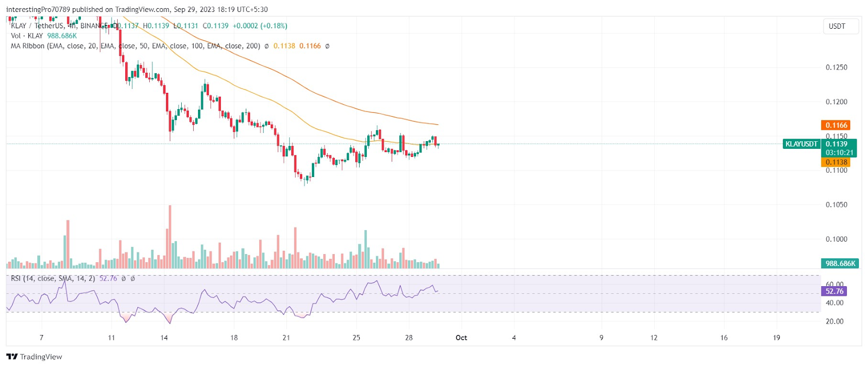Image resolution: width=868 pixels, height=367 pixels.
Task: Click the green KLAYUSDT symbol tag
Action: (x=801, y=144)
